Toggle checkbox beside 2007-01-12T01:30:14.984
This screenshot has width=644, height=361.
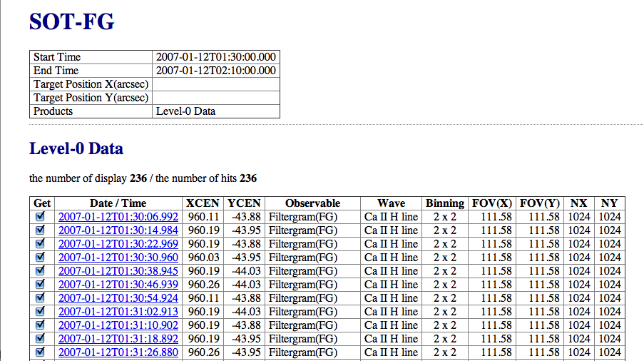pyautogui.click(x=41, y=230)
